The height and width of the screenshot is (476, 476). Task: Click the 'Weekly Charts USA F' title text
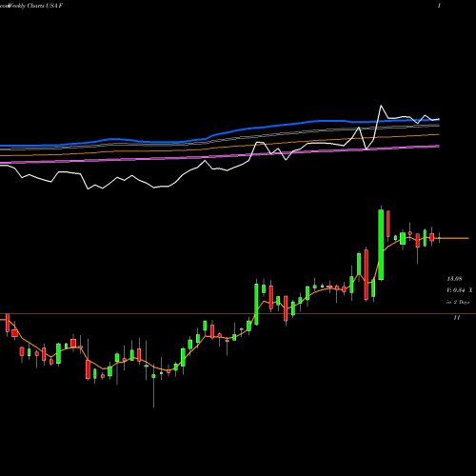coord(35,6)
